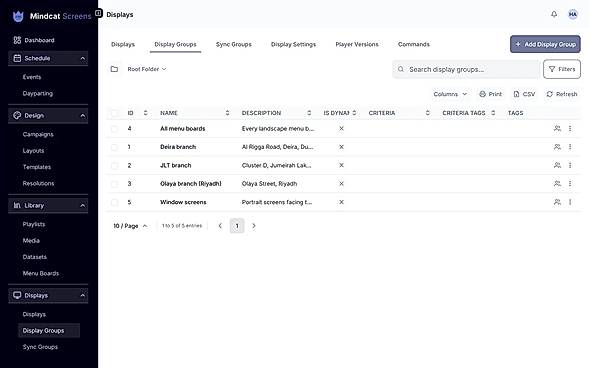This screenshot has width=589, height=368.
Task: Open members icon for Deira branch
Action: (x=557, y=147)
